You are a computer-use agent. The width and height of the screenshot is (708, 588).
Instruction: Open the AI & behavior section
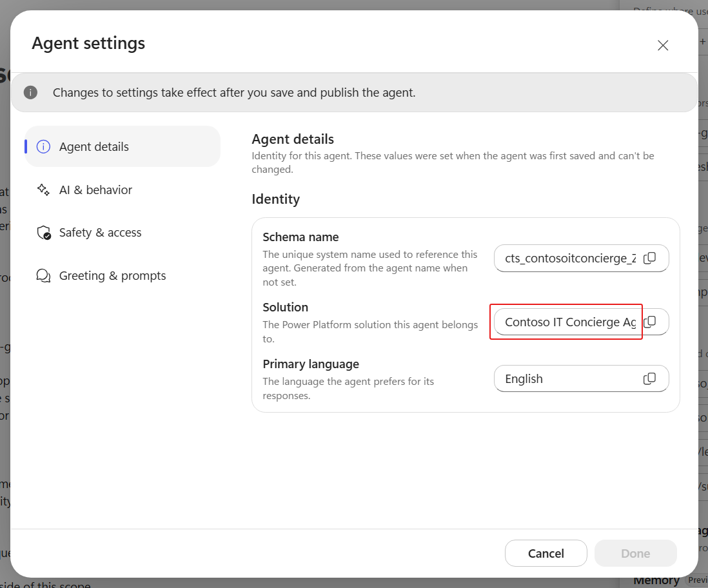(x=123, y=190)
